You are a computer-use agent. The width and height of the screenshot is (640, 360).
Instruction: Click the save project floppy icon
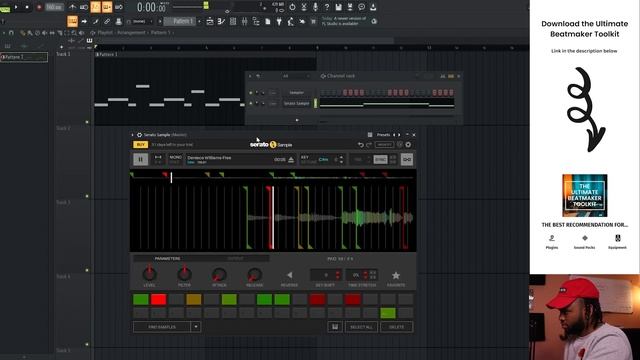(338, 7)
